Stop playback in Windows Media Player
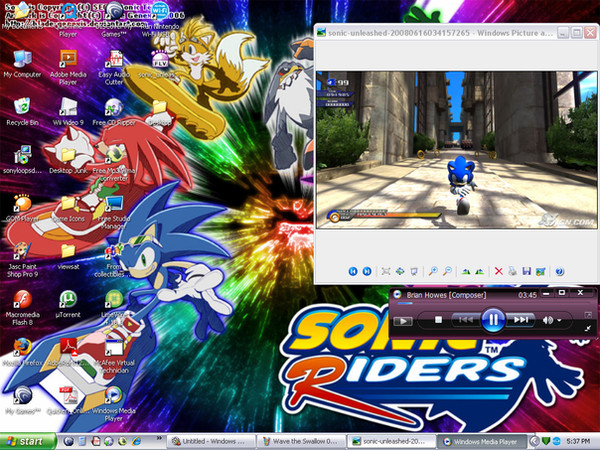The width and height of the screenshot is (600, 450). 439,320
